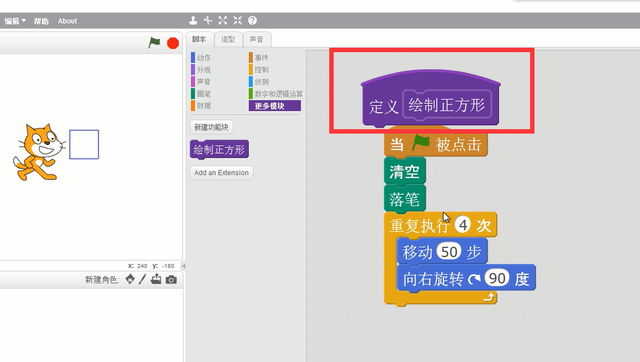The width and height of the screenshot is (640, 362).
Task: Click the 新建功能块 button
Action: point(211,127)
